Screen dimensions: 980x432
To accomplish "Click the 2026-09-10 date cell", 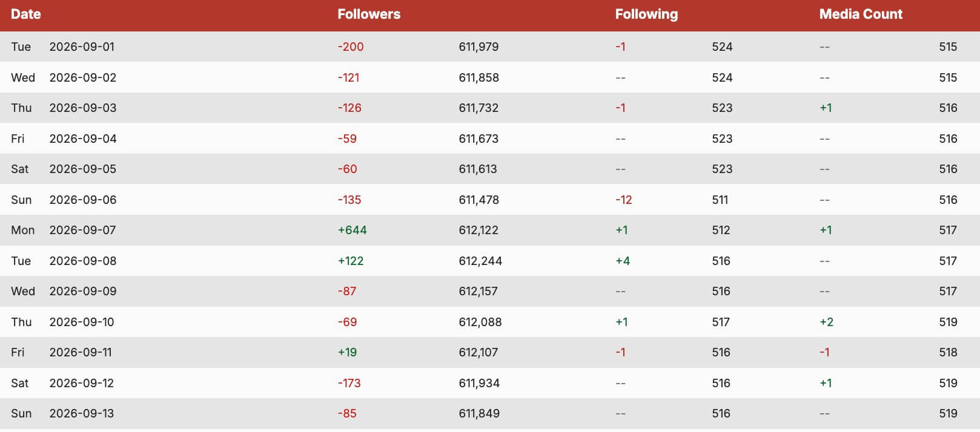I will (x=82, y=322).
